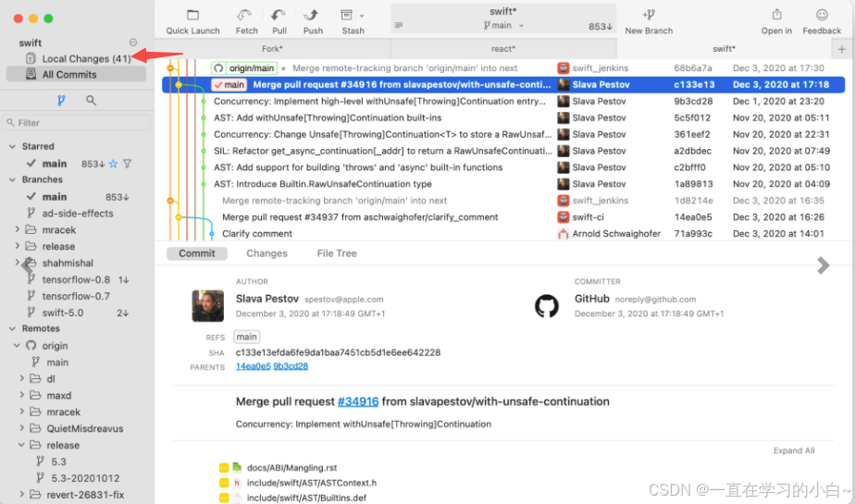Click the Fetch toolbar icon
Viewport: 855px width, 504px height.
coord(244,15)
